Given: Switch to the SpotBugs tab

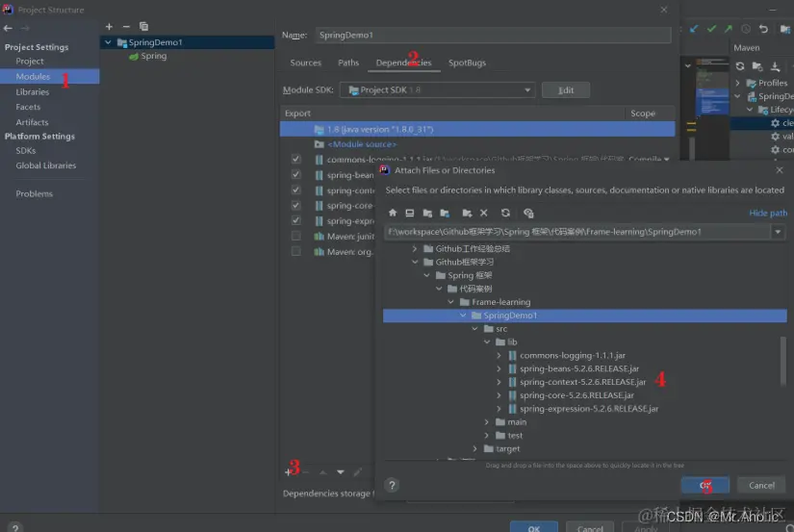Looking at the screenshot, I should [467, 63].
